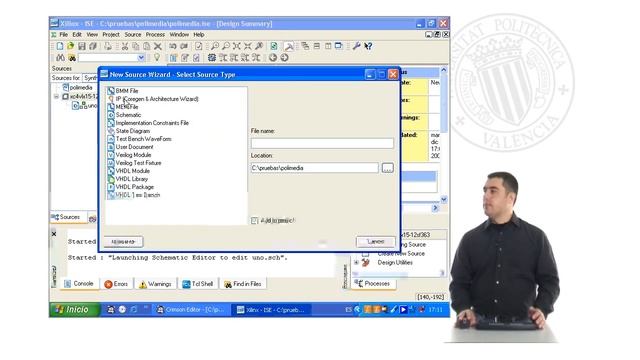The width and height of the screenshot is (640, 360).
Task: Click the Zoom Out magnifier icon
Action: (226, 46)
